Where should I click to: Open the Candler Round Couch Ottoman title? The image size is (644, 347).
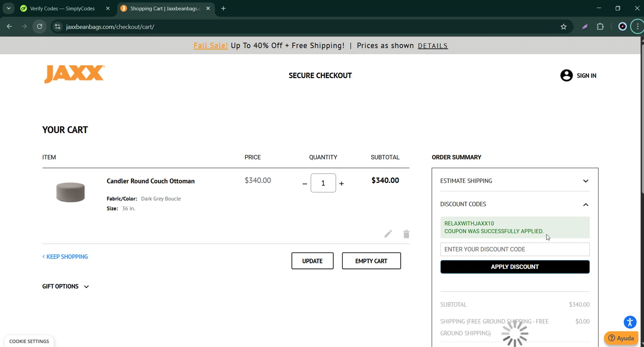(151, 181)
